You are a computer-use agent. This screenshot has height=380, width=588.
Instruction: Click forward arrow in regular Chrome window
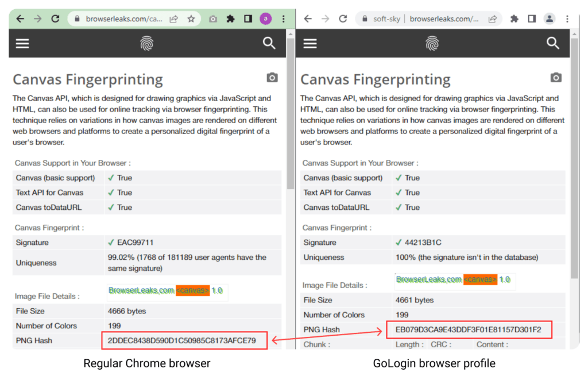click(x=37, y=18)
